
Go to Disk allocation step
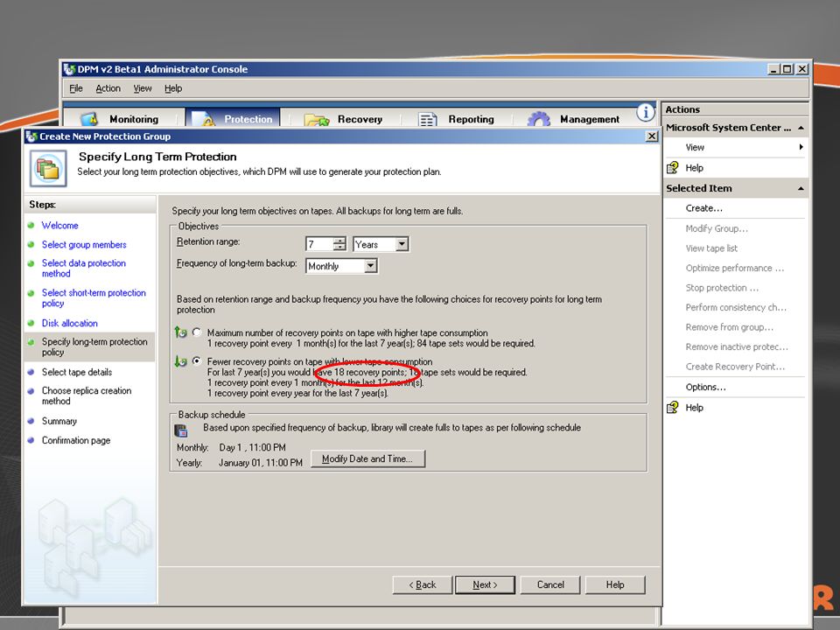70,323
